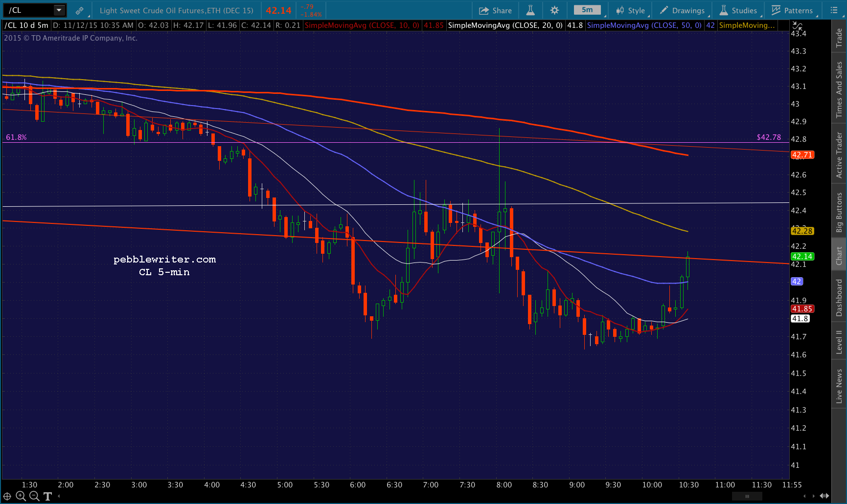Select the Chart sidebar tab
The height and width of the screenshot is (504, 847).
click(x=839, y=255)
